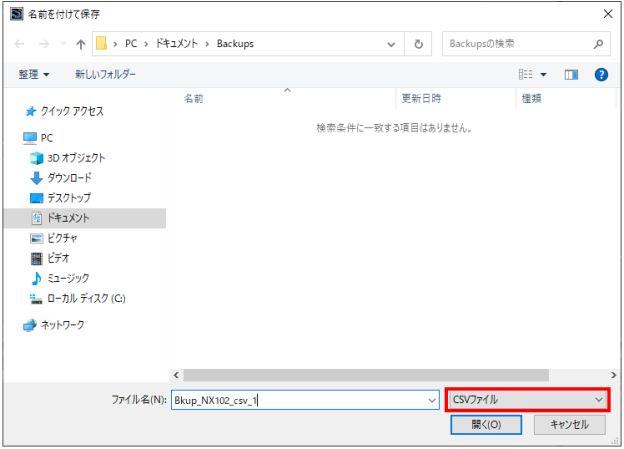Open デスクトップ folder
Viewport: 624px width, 449px height.
coord(69,197)
